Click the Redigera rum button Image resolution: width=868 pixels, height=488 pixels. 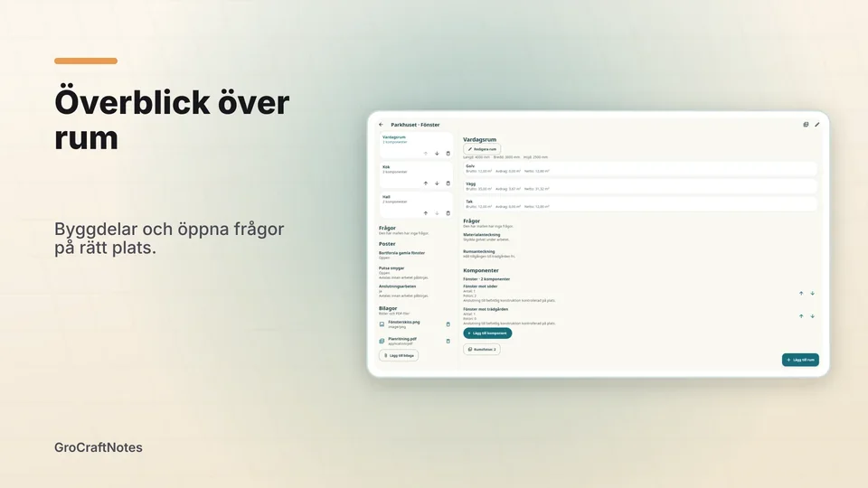coord(482,149)
